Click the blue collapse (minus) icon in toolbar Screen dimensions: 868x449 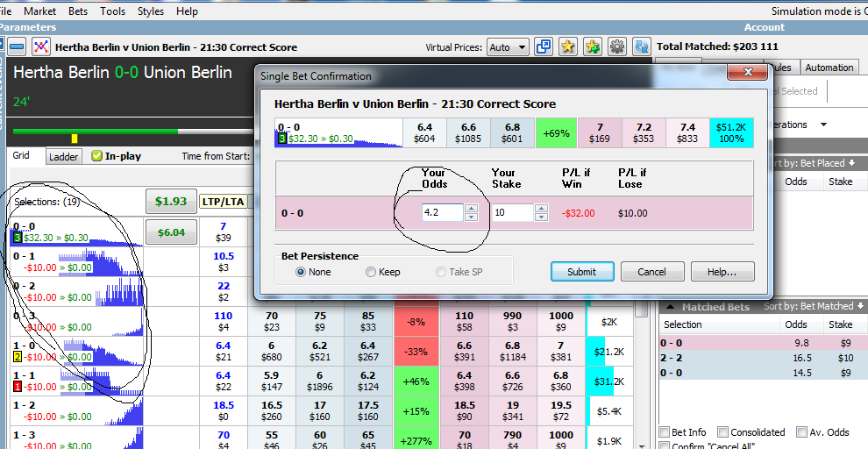pos(17,47)
